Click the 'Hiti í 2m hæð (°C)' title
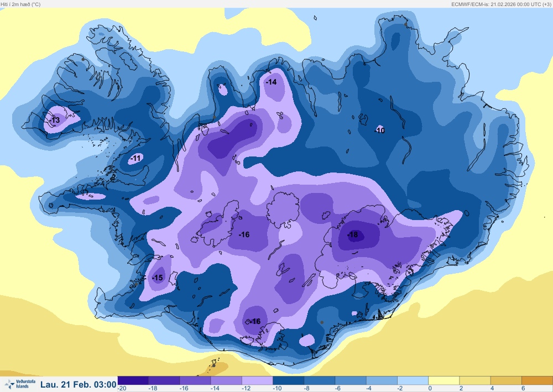This screenshot has height=392, width=553. coord(20,4)
